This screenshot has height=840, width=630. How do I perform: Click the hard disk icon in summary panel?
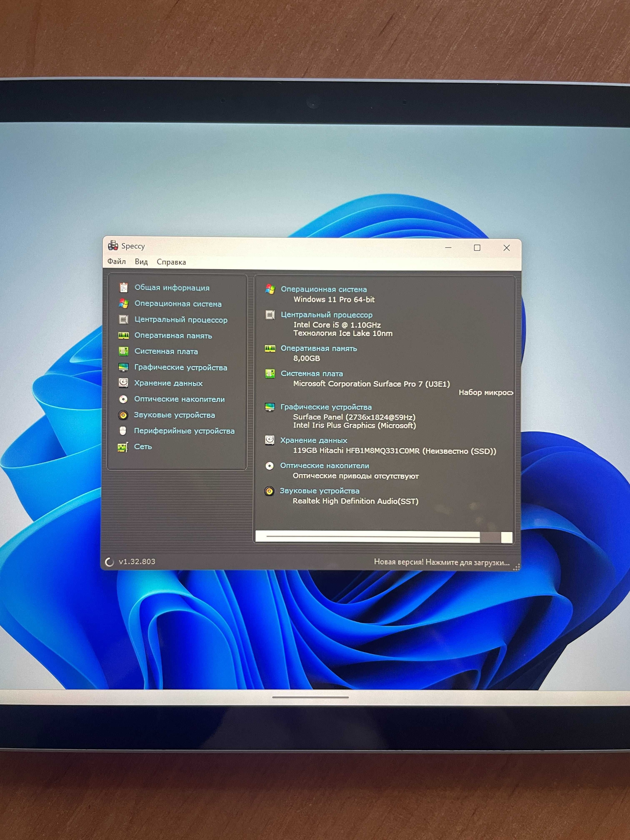click(270, 440)
